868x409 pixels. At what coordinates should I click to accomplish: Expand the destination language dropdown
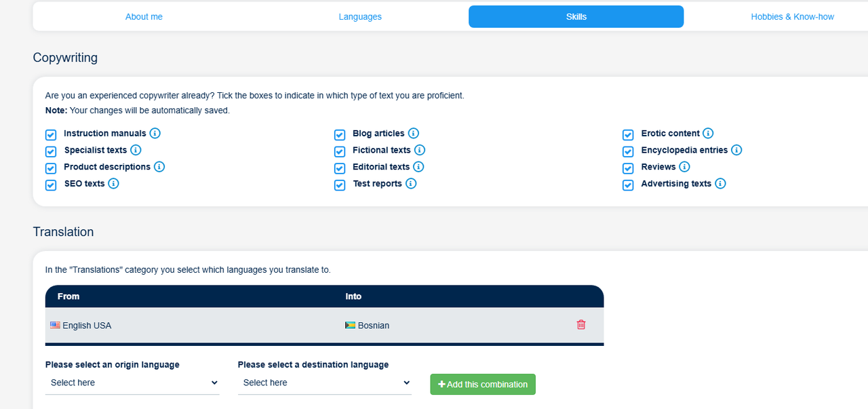coord(325,383)
